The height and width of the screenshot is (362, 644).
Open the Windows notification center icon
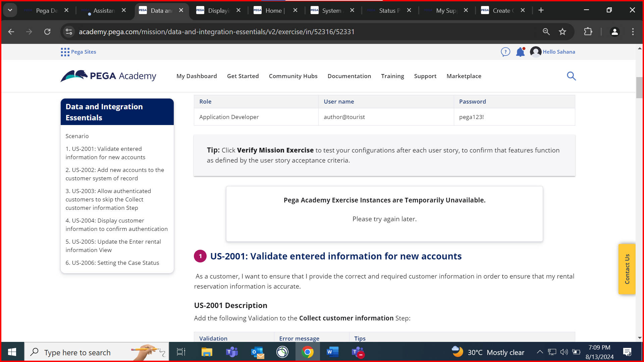click(x=627, y=352)
